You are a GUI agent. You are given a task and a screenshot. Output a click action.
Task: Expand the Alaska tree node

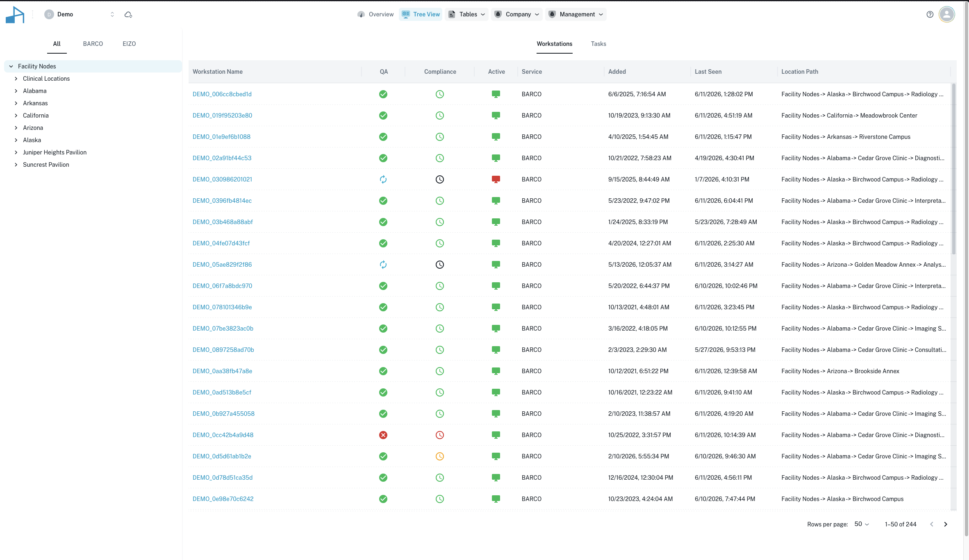click(16, 140)
